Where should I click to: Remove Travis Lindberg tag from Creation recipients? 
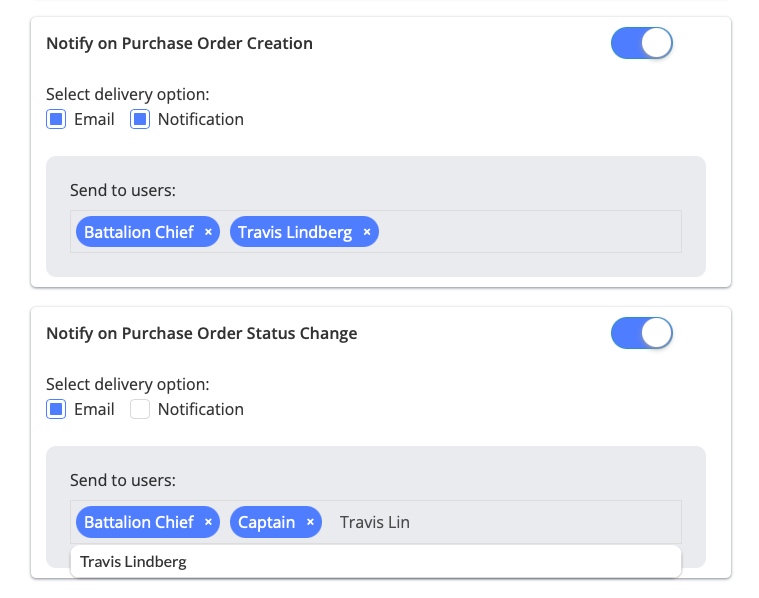[x=367, y=232]
